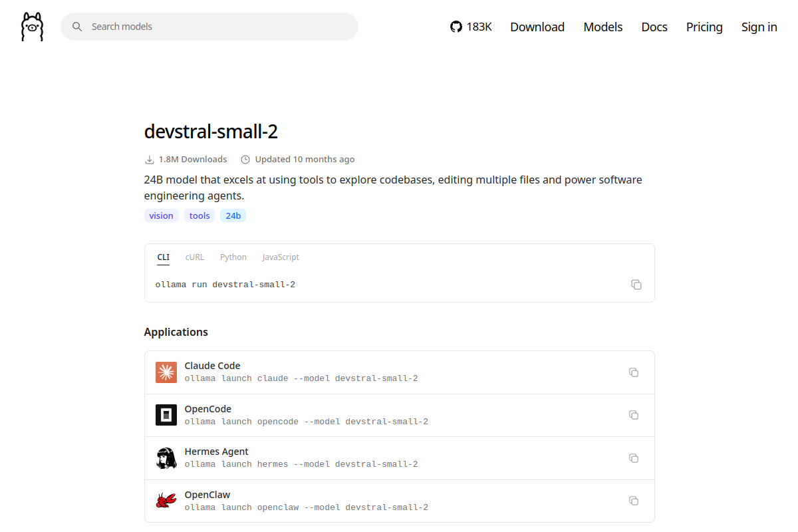Open the OpenClaw application title
The image size is (798, 532).
[x=207, y=495]
